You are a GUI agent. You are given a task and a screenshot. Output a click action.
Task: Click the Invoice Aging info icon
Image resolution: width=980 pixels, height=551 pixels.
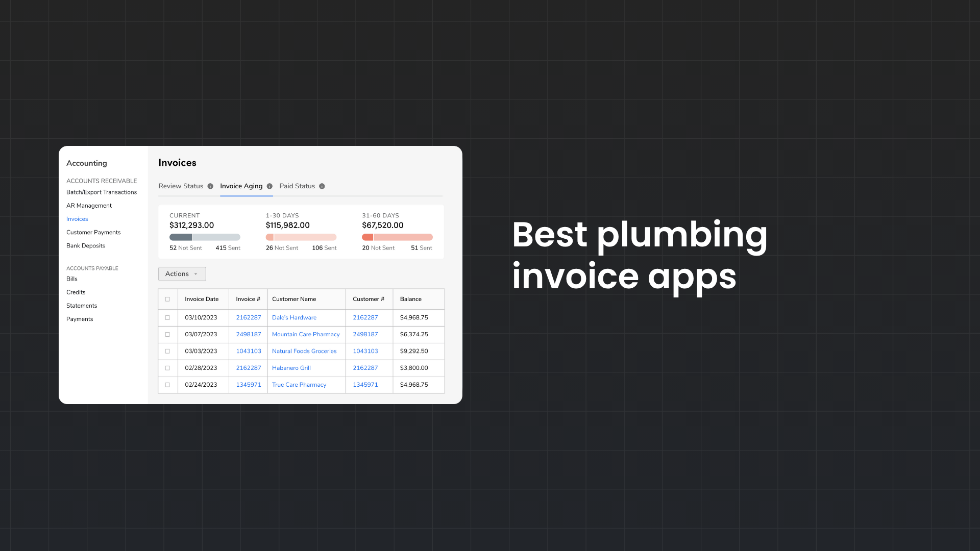[x=269, y=186]
